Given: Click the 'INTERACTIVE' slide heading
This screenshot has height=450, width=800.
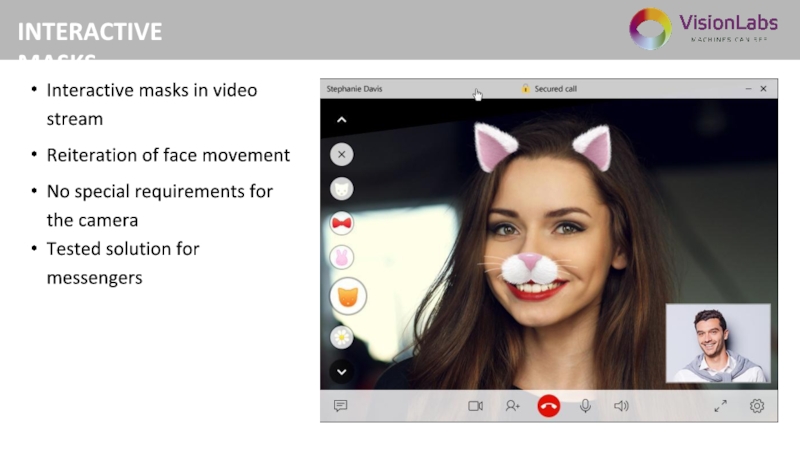Looking at the screenshot, I should (x=90, y=32).
